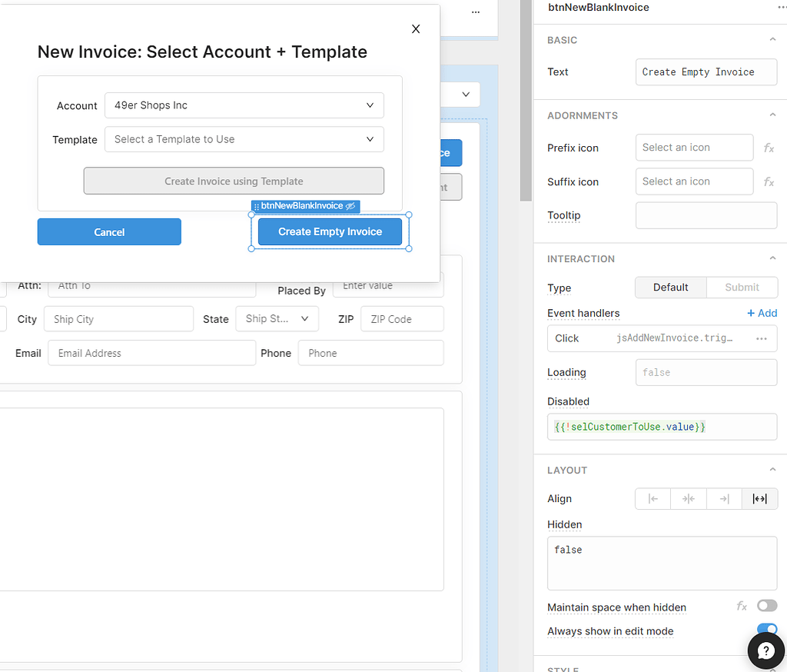Disable Always show in edit mode toggle
The width and height of the screenshot is (787, 672).
766,629
